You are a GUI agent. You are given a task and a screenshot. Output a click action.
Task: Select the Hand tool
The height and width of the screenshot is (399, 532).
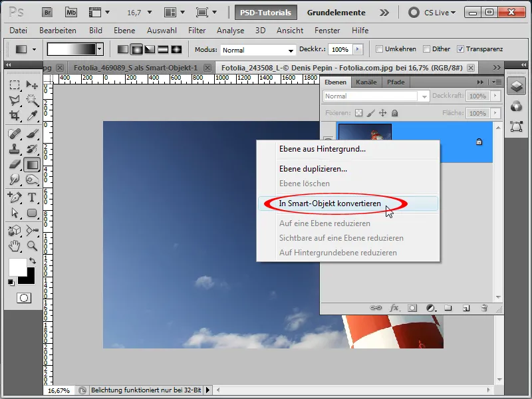14,245
